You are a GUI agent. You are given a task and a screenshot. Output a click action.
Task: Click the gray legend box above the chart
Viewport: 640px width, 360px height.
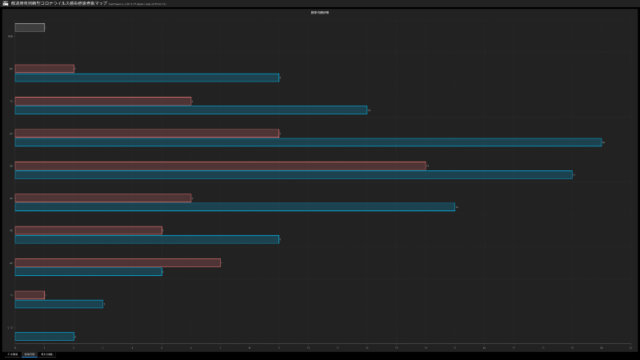(x=30, y=28)
